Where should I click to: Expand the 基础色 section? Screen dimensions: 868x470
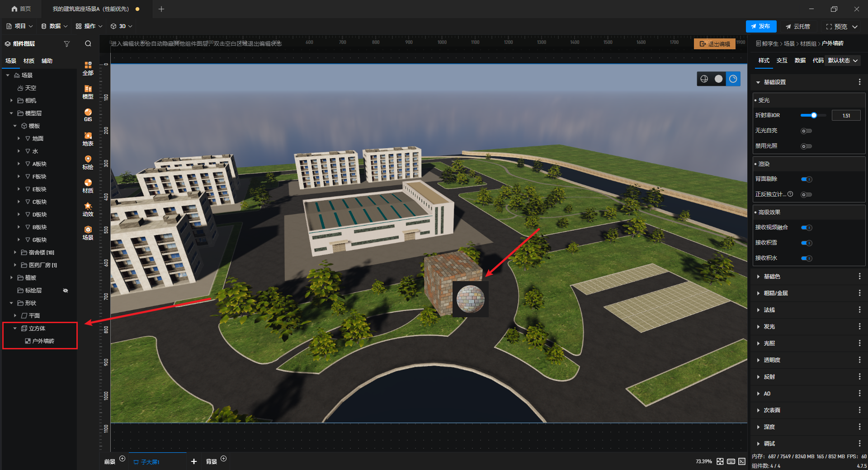click(758, 277)
